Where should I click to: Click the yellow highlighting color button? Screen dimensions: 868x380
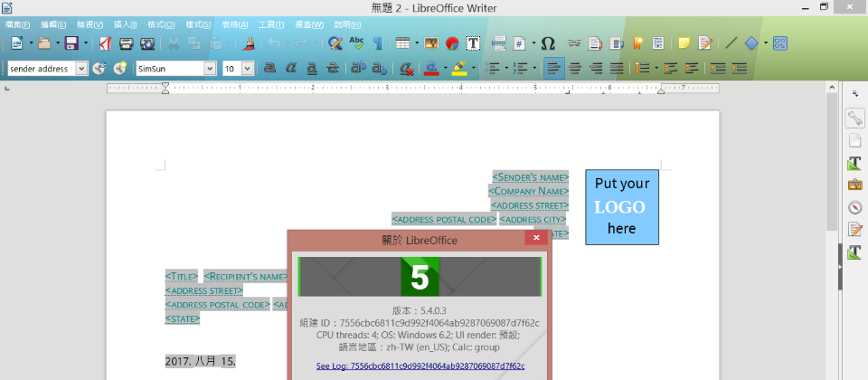[459, 68]
